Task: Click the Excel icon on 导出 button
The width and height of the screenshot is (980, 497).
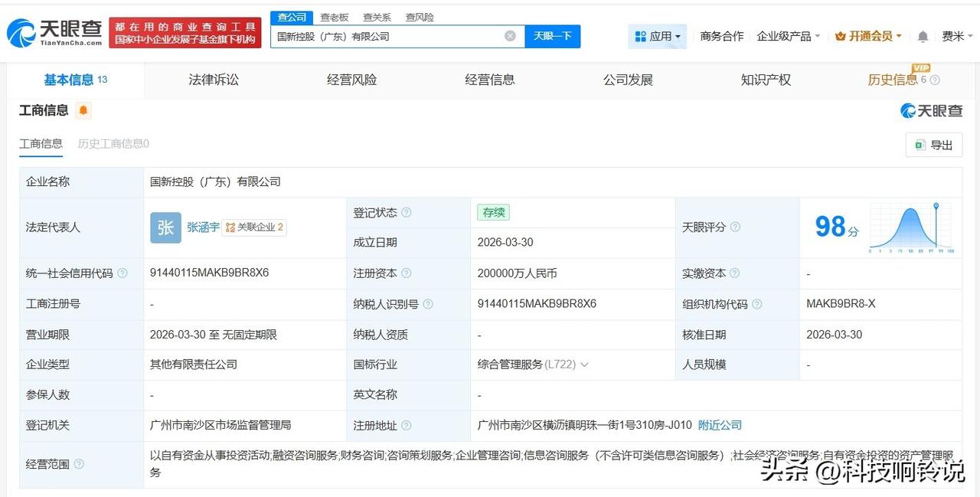Action: (x=920, y=145)
